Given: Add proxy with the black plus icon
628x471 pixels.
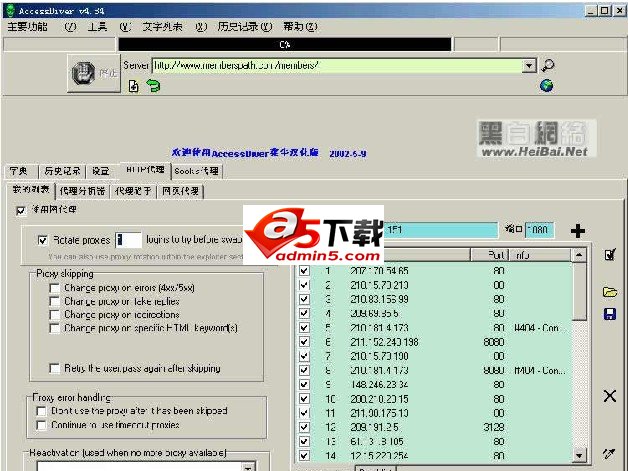Looking at the screenshot, I should tap(578, 231).
